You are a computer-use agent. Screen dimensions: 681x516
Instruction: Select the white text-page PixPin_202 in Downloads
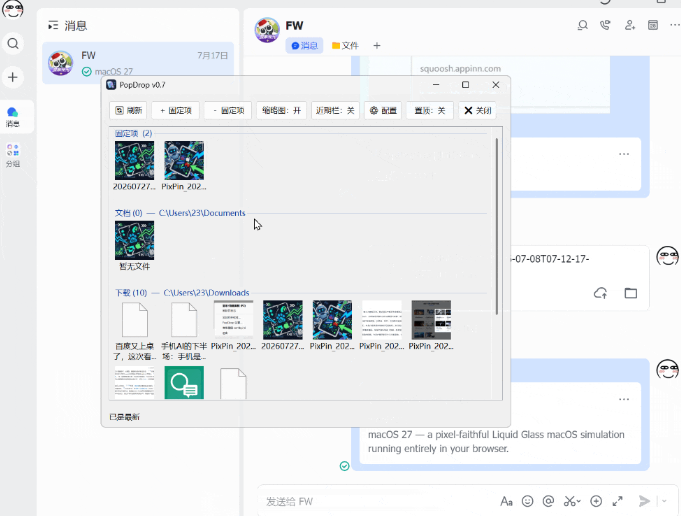[x=382, y=325]
